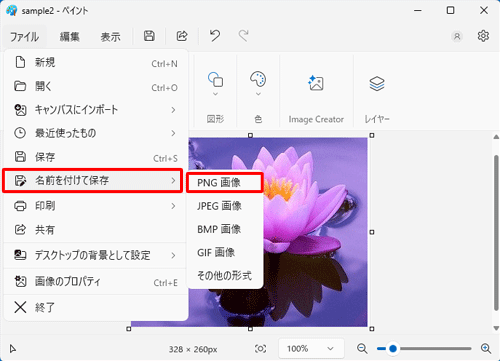The height and width of the screenshot is (361, 500).
Task: Click the scrollbar down arrow
Action: tap(496, 328)
